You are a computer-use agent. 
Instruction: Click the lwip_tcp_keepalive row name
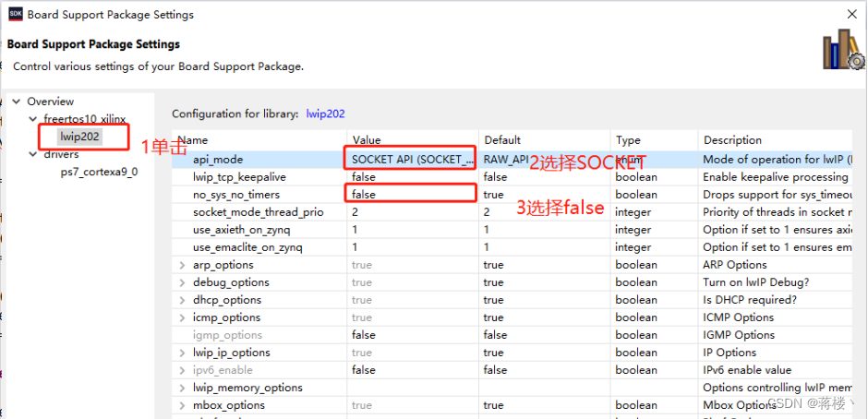point(240,177)
